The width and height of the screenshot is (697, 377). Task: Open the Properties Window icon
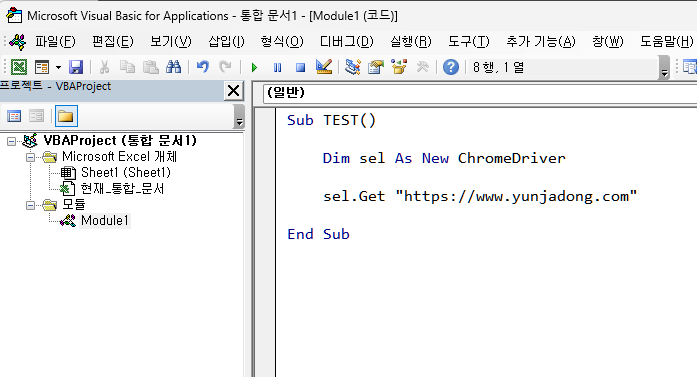tap(376, 67)
